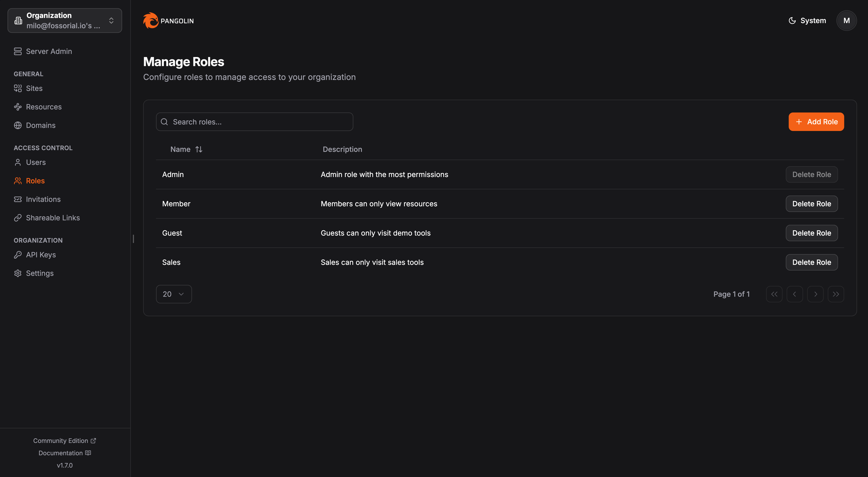Click the Add Role button

[x=816, y=122]
